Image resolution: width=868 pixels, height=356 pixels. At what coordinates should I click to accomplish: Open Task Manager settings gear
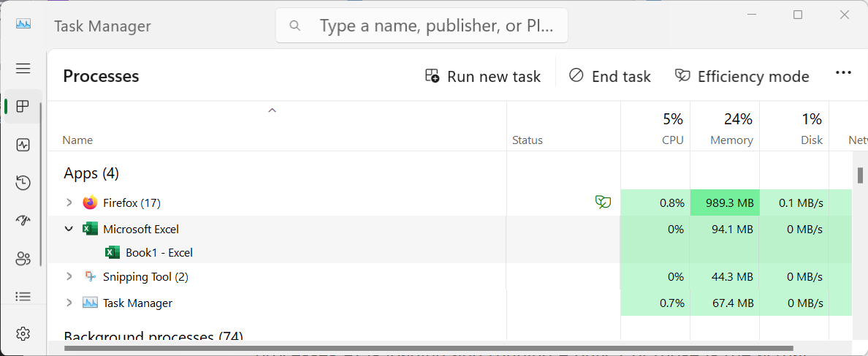click(23, 334)
